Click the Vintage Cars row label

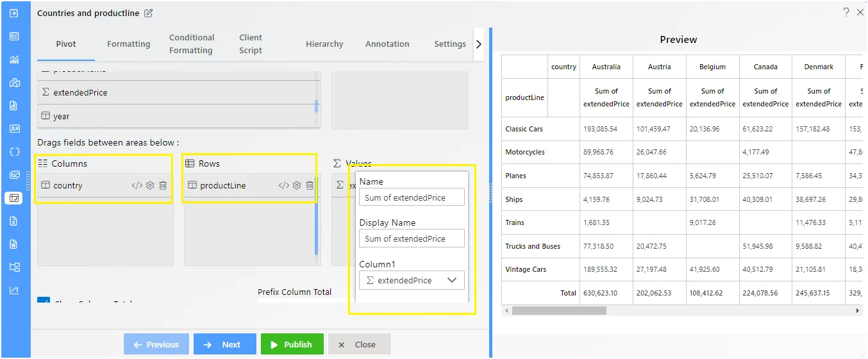tap(526, 269)
